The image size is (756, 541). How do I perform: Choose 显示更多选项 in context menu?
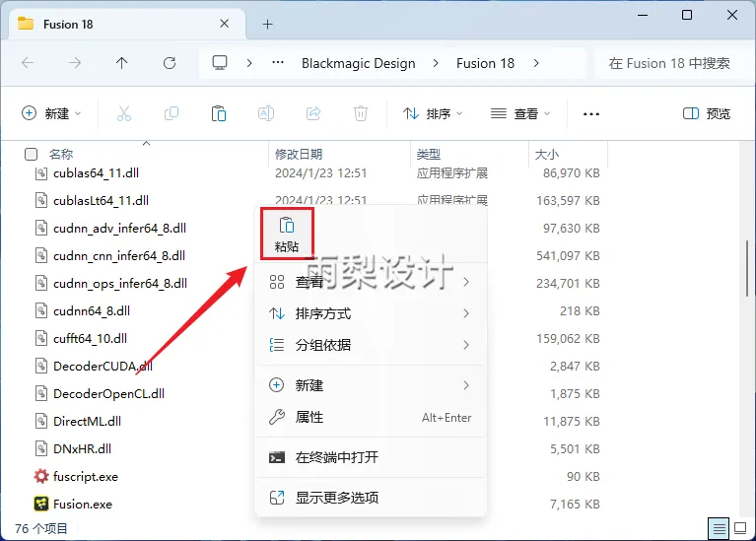click(x=371, y=498)
